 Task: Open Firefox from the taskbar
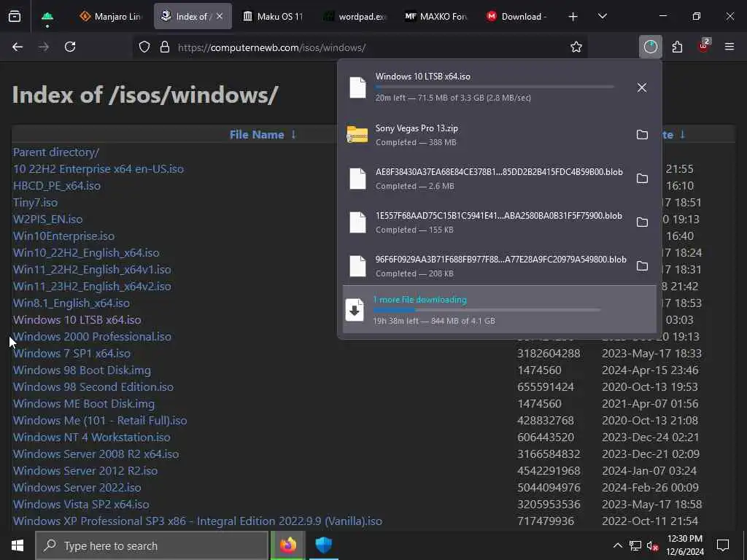287,545
